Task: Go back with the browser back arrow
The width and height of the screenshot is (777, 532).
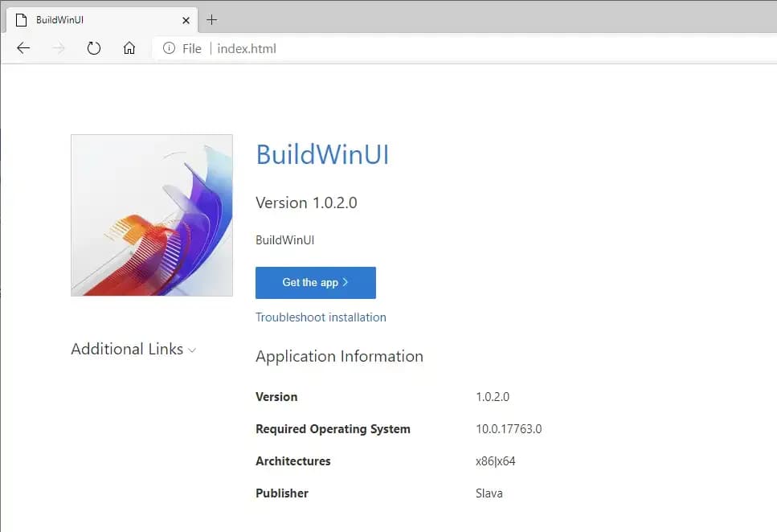Action: coord(23,48)
